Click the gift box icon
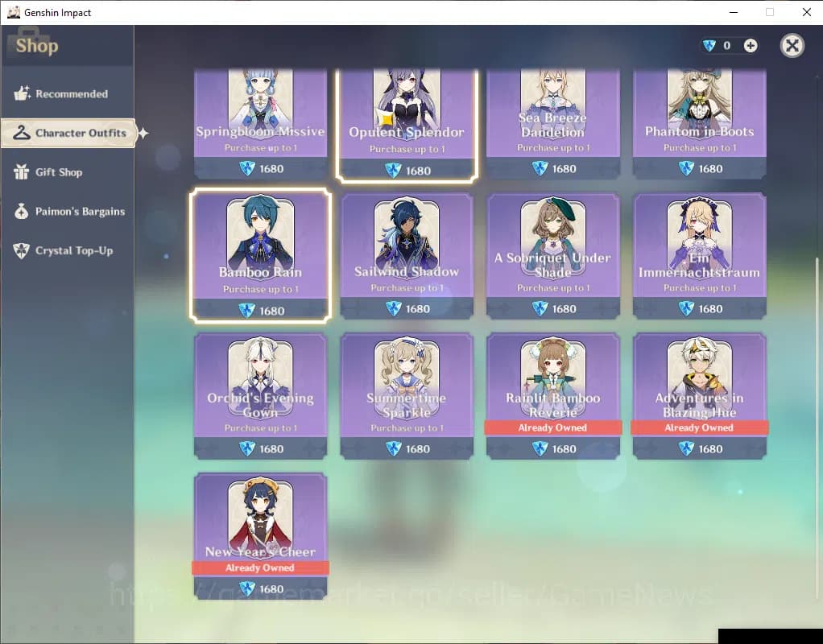Image resolution: width=823 pixels, height=644 pixels. [x=22, y=171]
